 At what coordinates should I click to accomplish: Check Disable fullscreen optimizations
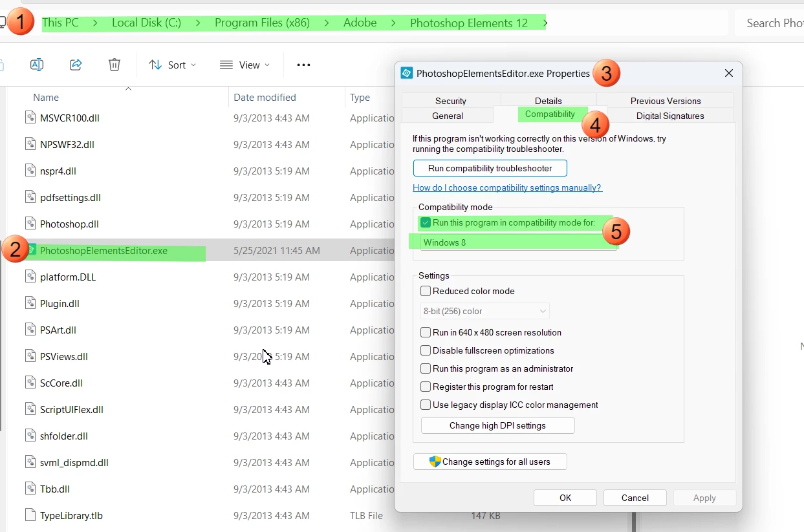426,350
